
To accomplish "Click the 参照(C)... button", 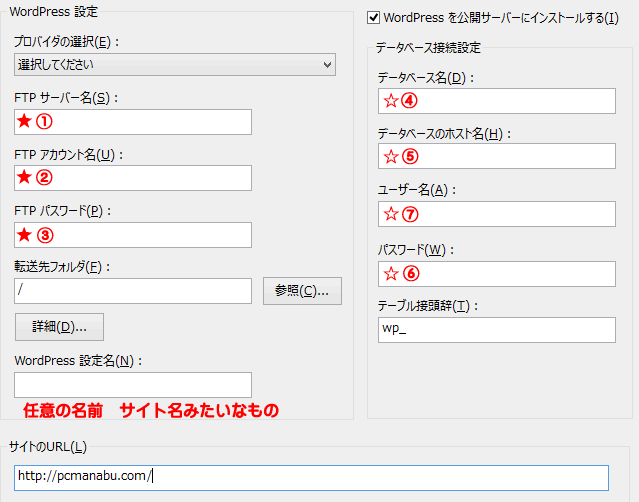I will (302, 291).
